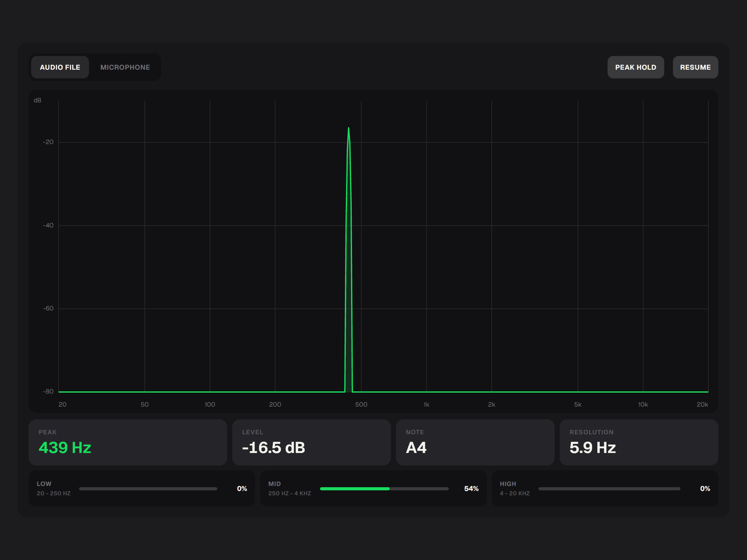Click the 100 frequency axis label

click(210, 404)
